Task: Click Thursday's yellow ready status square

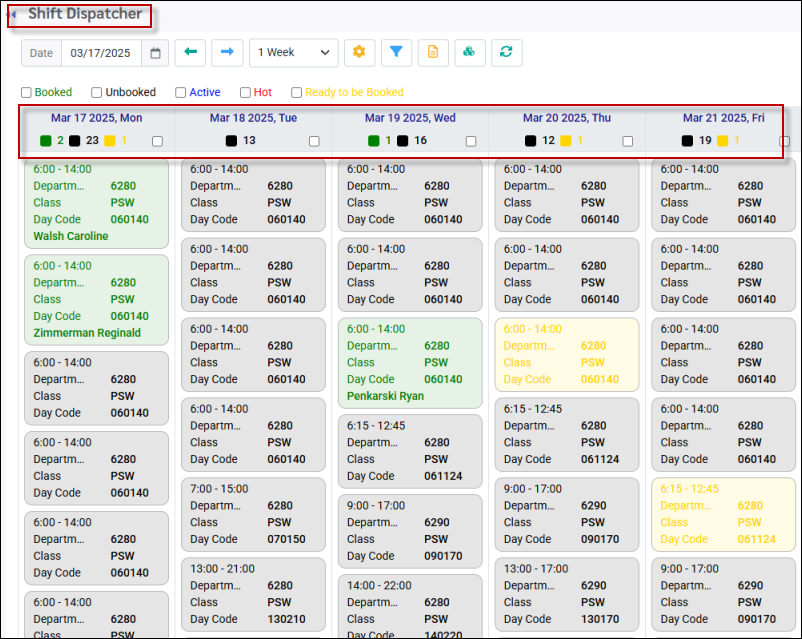Action: point(565,141)
